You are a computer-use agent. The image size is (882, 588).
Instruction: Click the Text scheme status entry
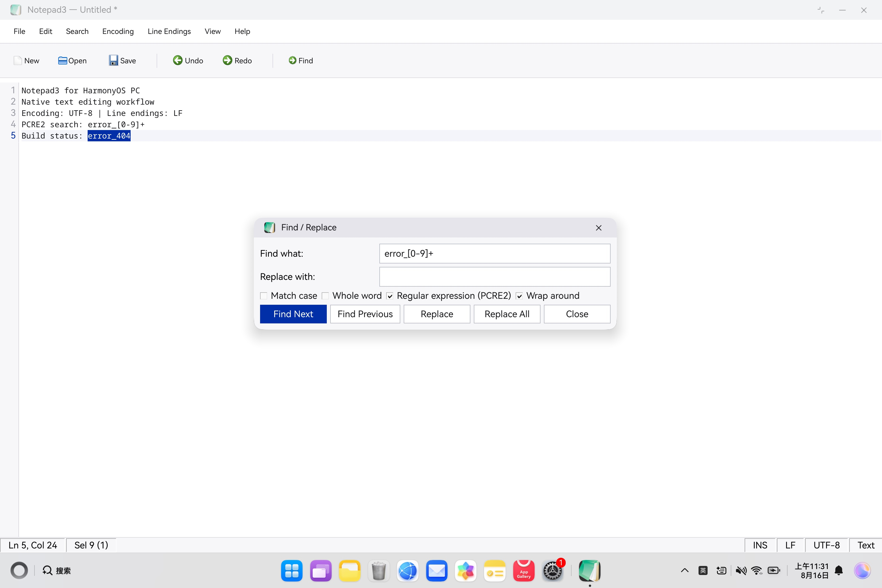[x=866, y=545]
